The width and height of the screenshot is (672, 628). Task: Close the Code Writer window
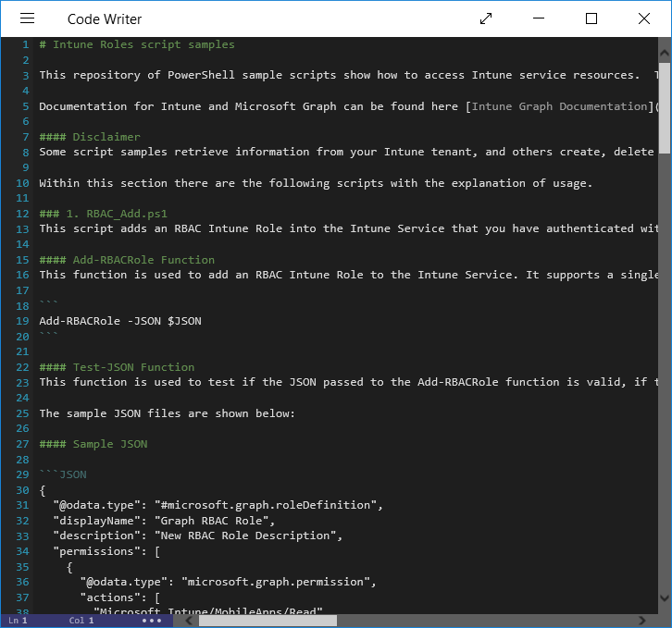click(x=644, y=18)
